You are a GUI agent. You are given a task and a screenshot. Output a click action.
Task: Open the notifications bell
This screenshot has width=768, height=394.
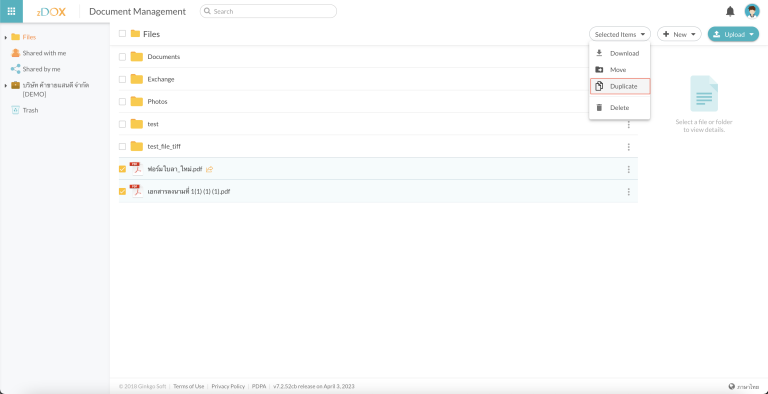[730, 11]
